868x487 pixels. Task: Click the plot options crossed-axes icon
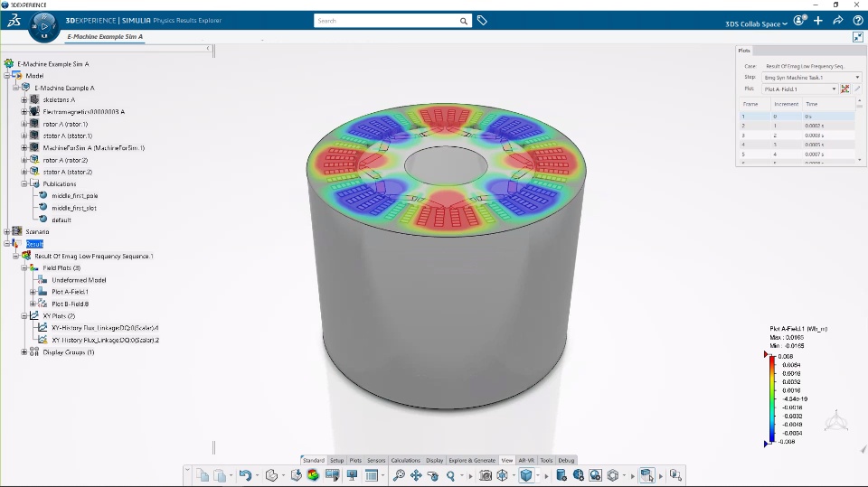point(844,89)
